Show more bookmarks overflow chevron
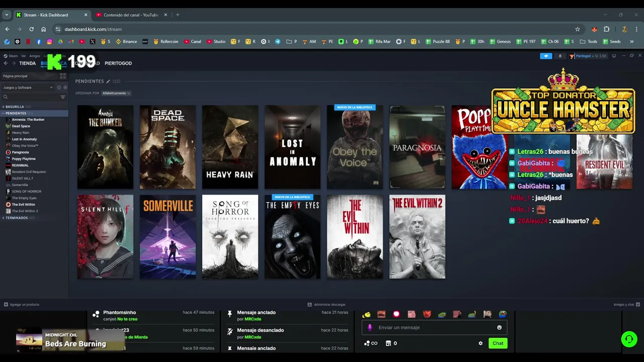The height and width of the screenshot is (362, 644). click(x=633, y=42)
